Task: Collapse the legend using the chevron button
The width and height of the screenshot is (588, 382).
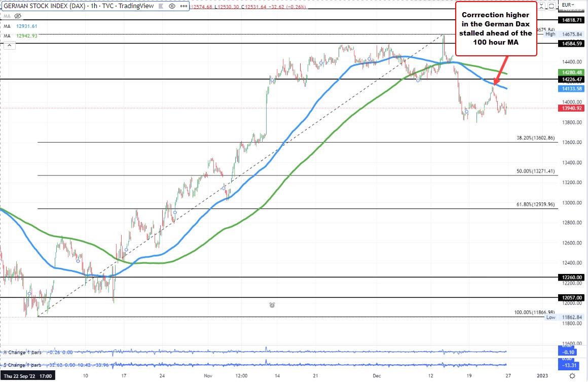Action: click(9, 45)
